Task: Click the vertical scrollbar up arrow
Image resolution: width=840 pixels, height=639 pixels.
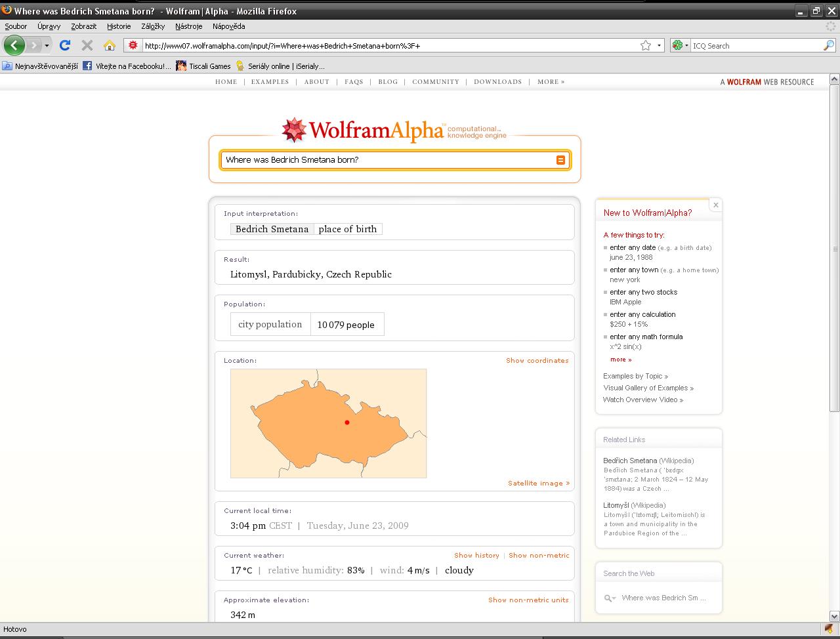Action: [834, 79]
